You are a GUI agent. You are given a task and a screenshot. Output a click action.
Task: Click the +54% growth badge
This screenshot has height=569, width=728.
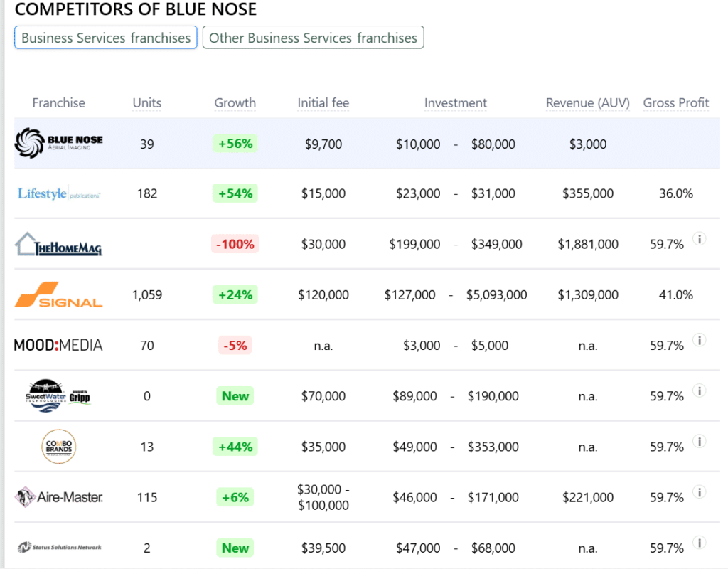pyautogui.click(x=235, y=193)
